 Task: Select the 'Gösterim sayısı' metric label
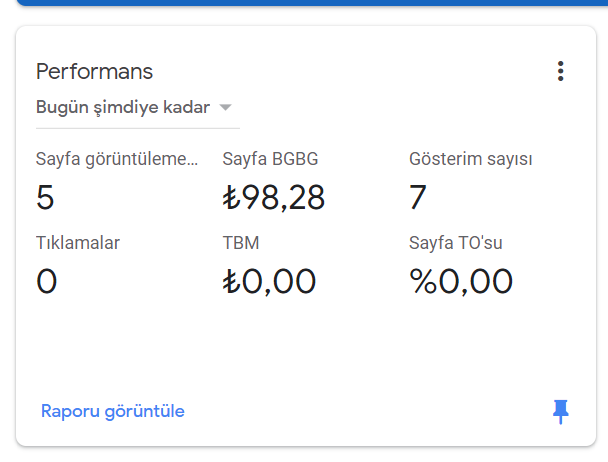[x=471, y=159]
